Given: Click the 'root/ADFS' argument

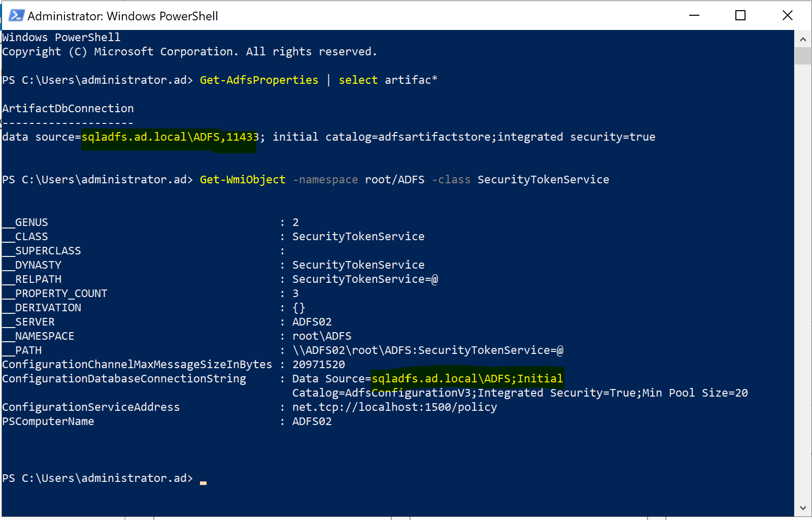Looking at the screenshot, I should 395,180.
